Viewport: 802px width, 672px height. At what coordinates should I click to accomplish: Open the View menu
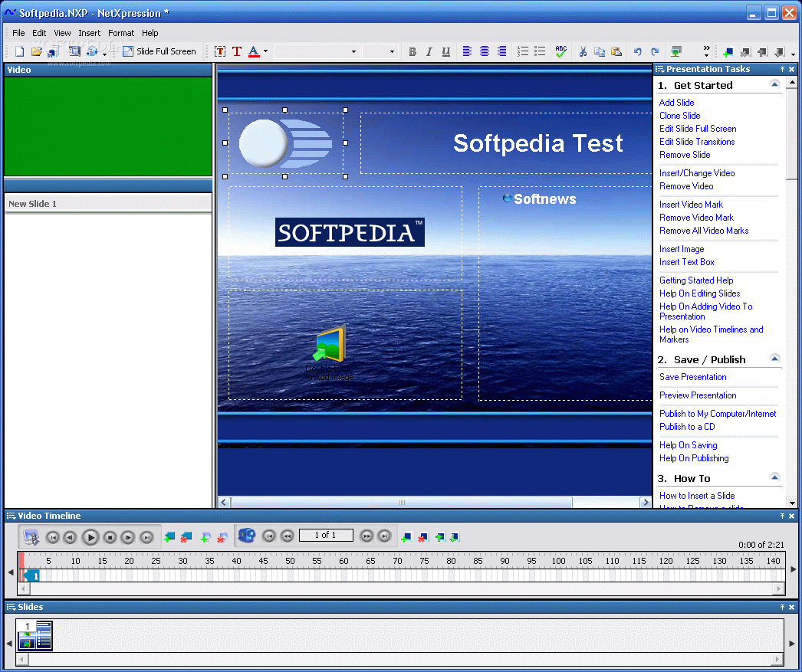click(62, 33)
